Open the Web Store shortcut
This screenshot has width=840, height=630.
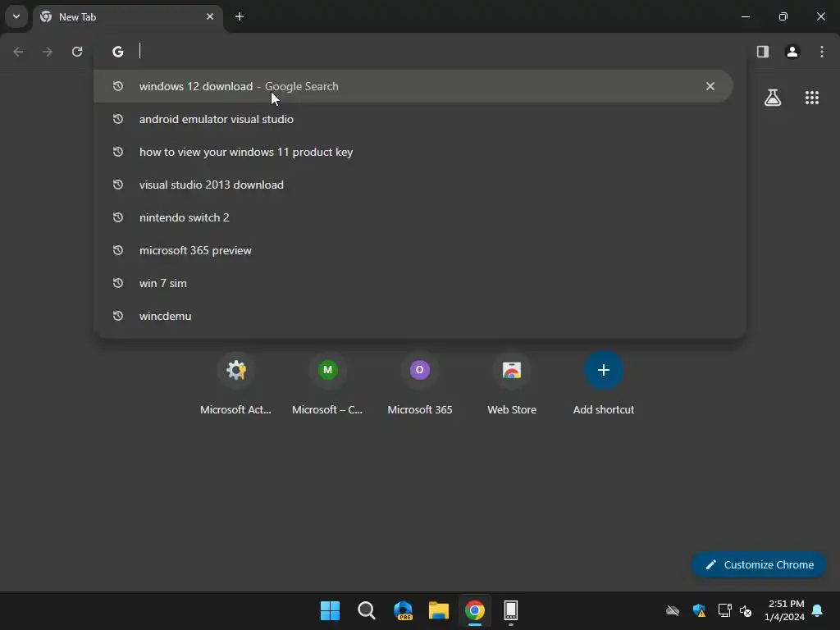coord(512,384)
